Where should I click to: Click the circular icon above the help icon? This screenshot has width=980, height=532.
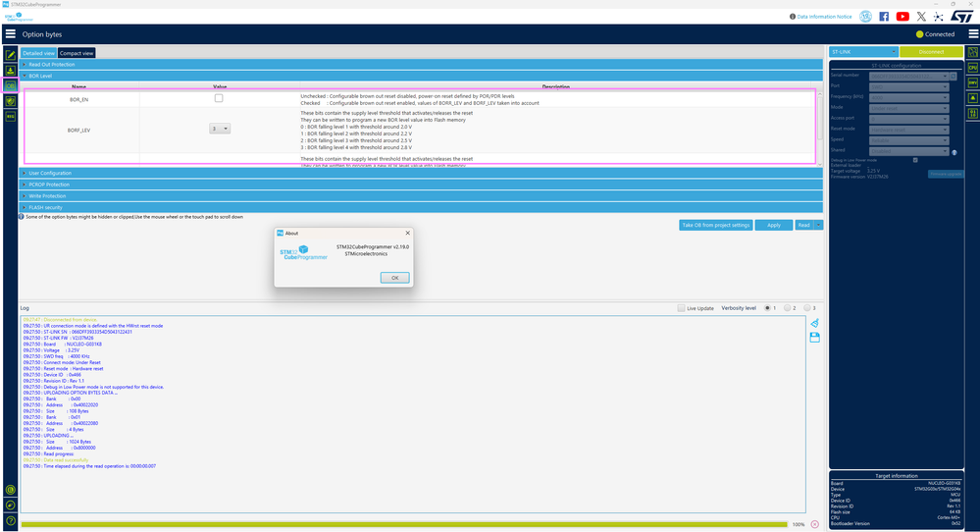[10, 505]
